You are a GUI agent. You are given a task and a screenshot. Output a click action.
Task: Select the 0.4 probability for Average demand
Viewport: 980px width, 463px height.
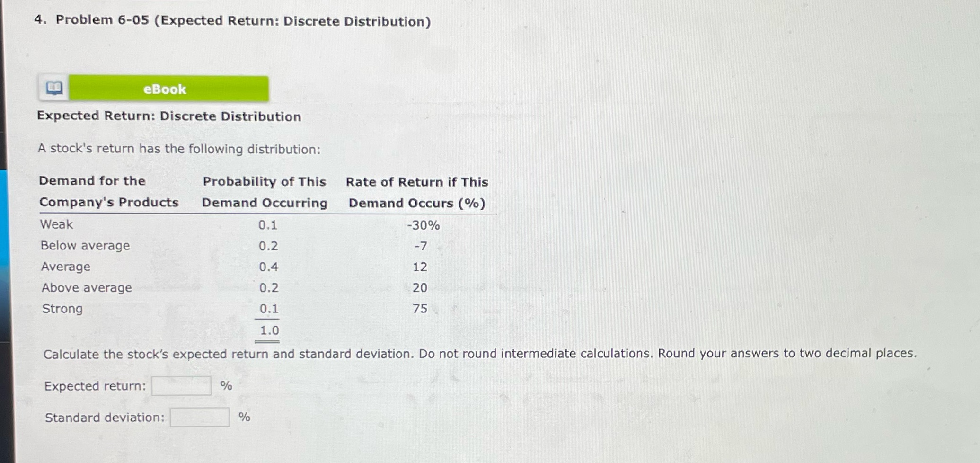[268, 267]
